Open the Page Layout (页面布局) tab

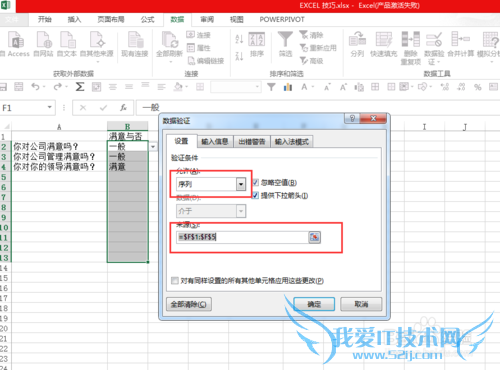tap(111, 20)
